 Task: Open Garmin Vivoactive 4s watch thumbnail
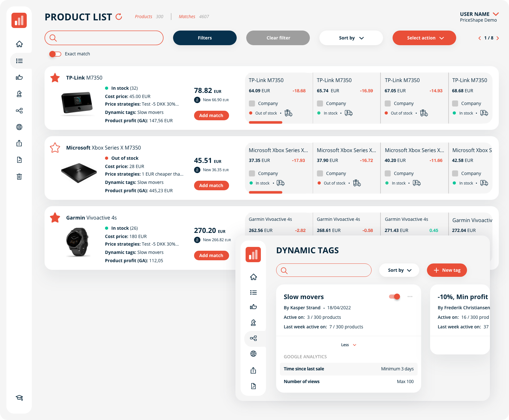coord(78,242)
